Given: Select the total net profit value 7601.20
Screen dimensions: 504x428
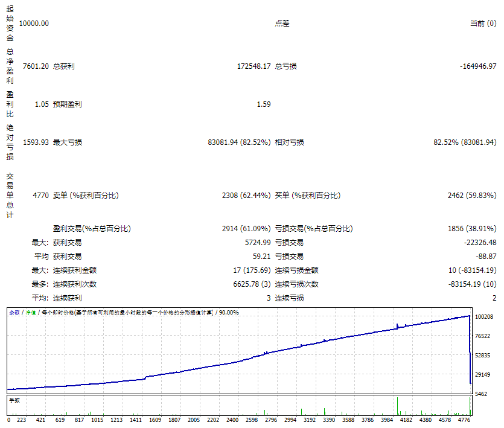Looking at the screenshot, I should pyautogui.click(x=35, y=66).
